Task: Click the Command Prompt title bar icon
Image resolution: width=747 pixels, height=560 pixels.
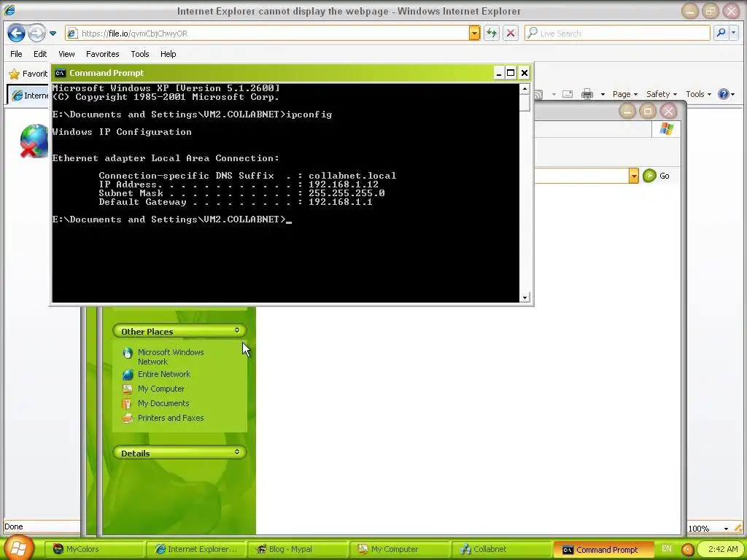Action: pyautogui.click(x=60, y=73)
